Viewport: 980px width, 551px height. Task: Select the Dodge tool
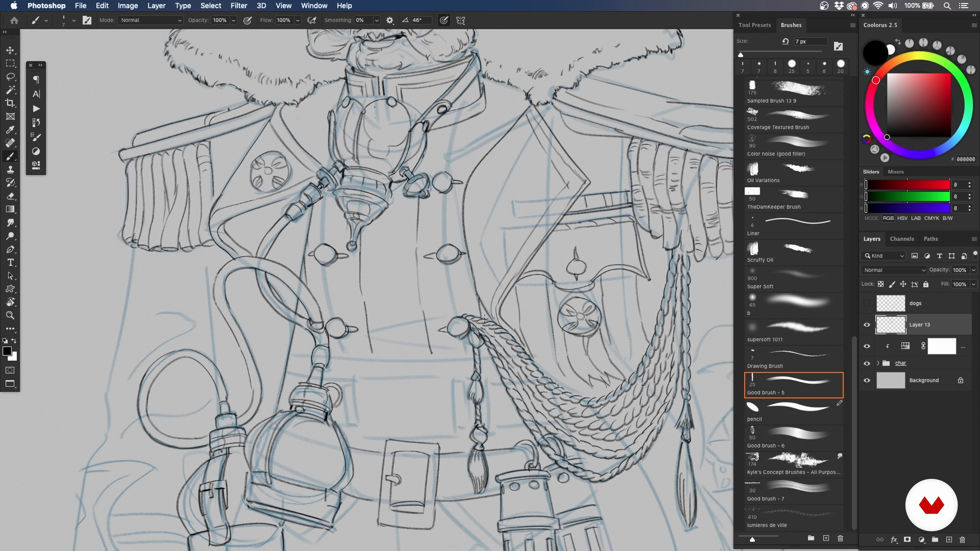(10, 236)
